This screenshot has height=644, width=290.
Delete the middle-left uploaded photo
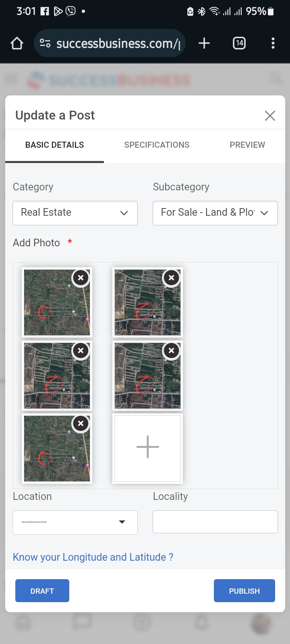[x=81, y=351]
